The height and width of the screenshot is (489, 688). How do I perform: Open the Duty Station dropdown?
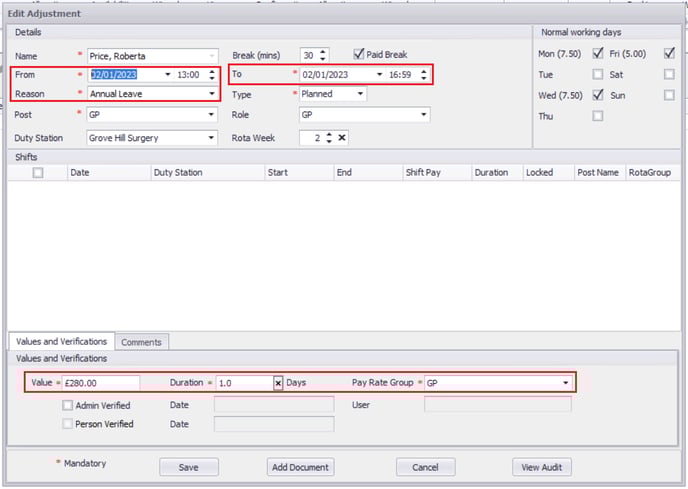[x=212, y=138]
